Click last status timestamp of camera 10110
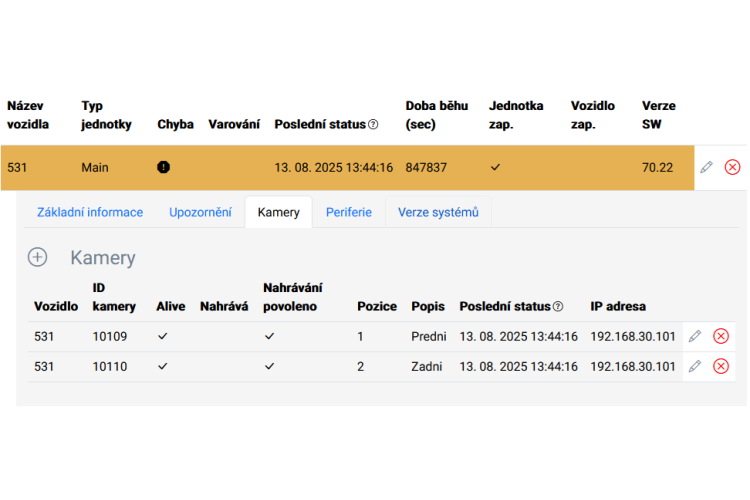Screen dimensions: 750x500 (518, 367)
